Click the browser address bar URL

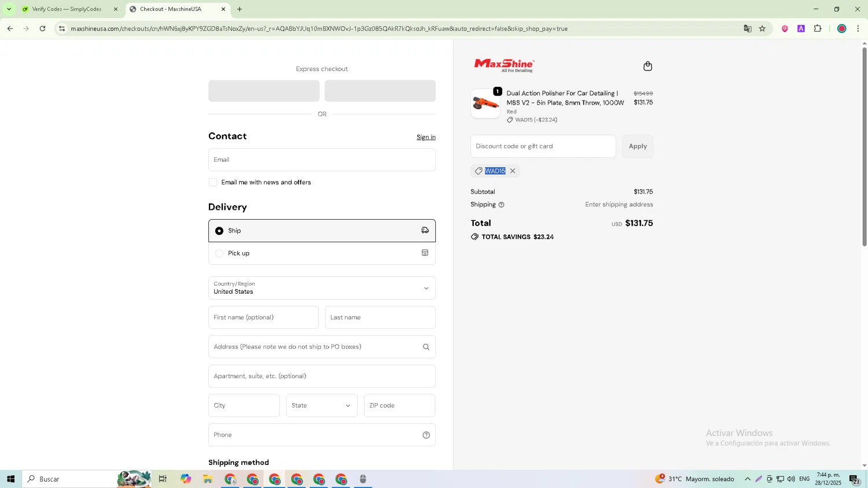(x=319, y=28)
